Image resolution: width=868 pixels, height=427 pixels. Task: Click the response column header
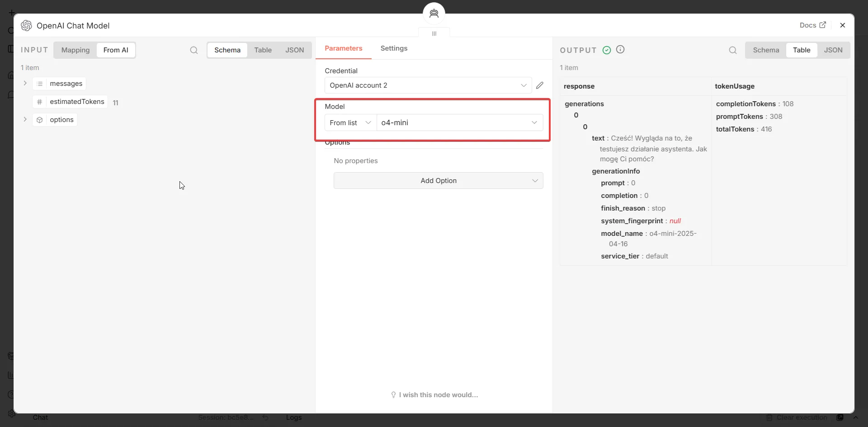click(x=579, y=86)
